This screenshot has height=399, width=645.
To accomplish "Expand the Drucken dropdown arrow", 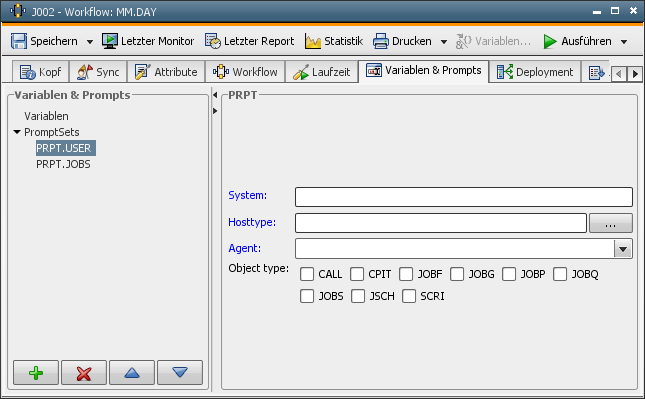I will 444,42.
